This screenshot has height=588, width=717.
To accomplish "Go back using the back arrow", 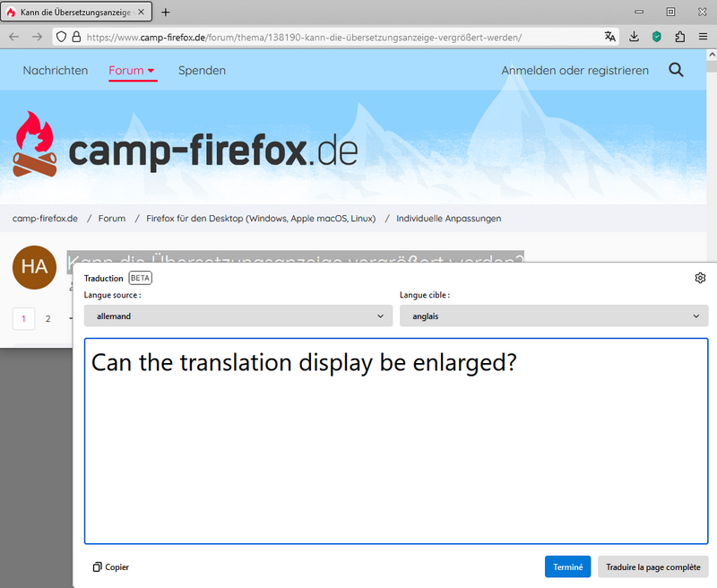I will point(14,37).
